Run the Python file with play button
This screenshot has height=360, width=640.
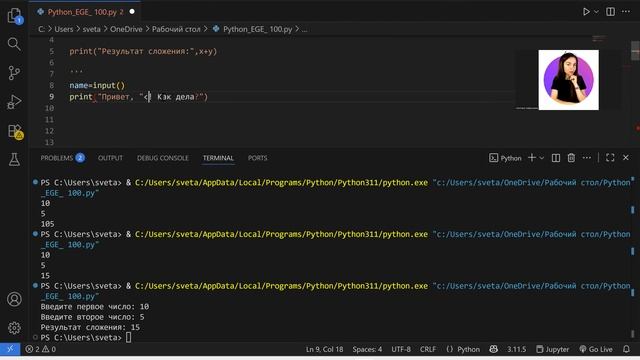click(x=586, y=11)
